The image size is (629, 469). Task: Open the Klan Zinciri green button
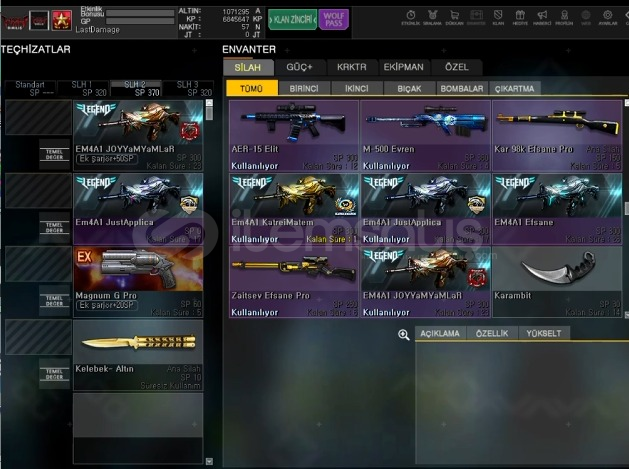[292, 19]
